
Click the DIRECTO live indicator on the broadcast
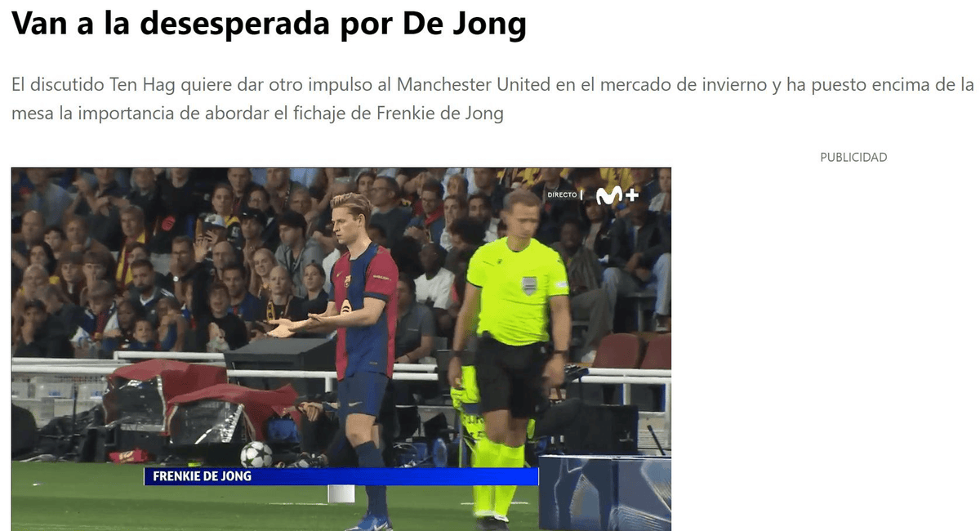pyautogui.click(x=562, y=195)
